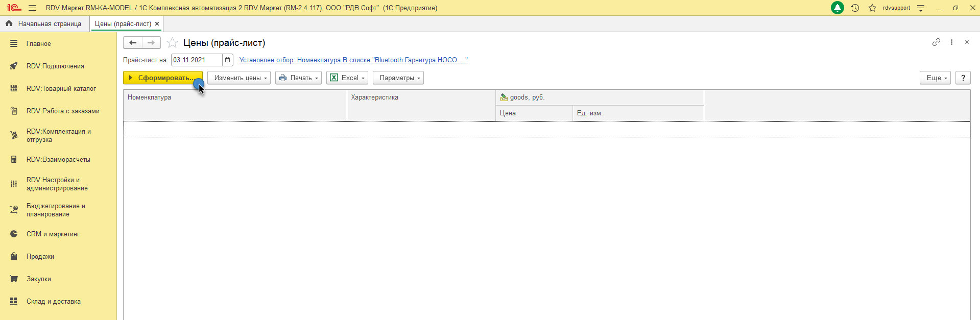Click the hand truck icon for Комплектация

pyautogui.click(x=14, y=135)
